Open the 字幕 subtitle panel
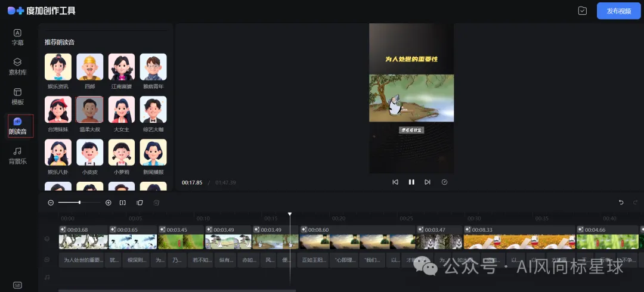Viewport: 644px width, 292px height. pyautogui.click(x=17, y=37)
